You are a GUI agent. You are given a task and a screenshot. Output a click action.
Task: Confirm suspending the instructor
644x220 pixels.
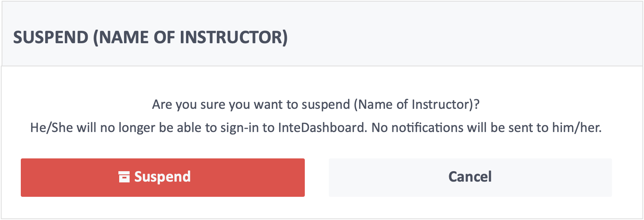click(x=163, y=177)
